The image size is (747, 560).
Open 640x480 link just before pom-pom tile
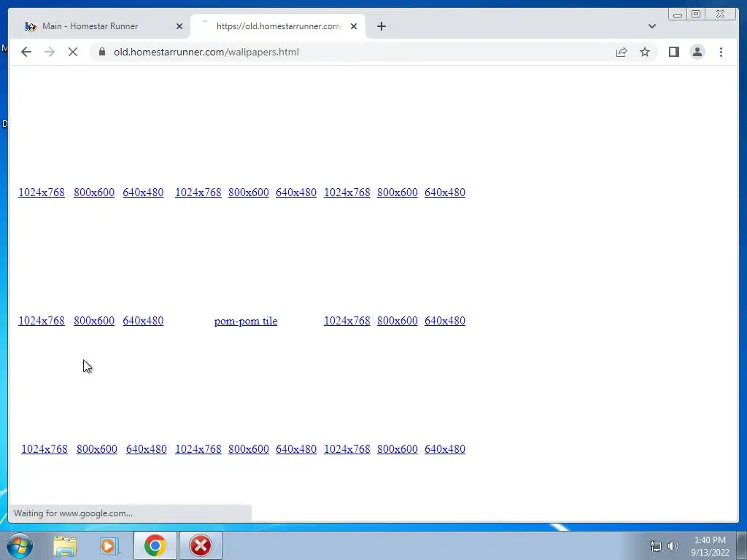(143, 321)
